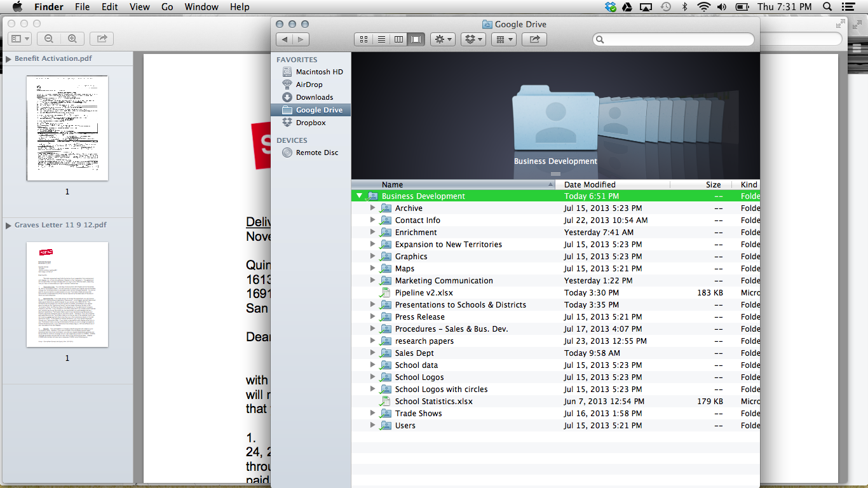The height and width of the screenshot is (488, 868).
Task: Click the Finder share button
Action: click(x=534, y=39)
